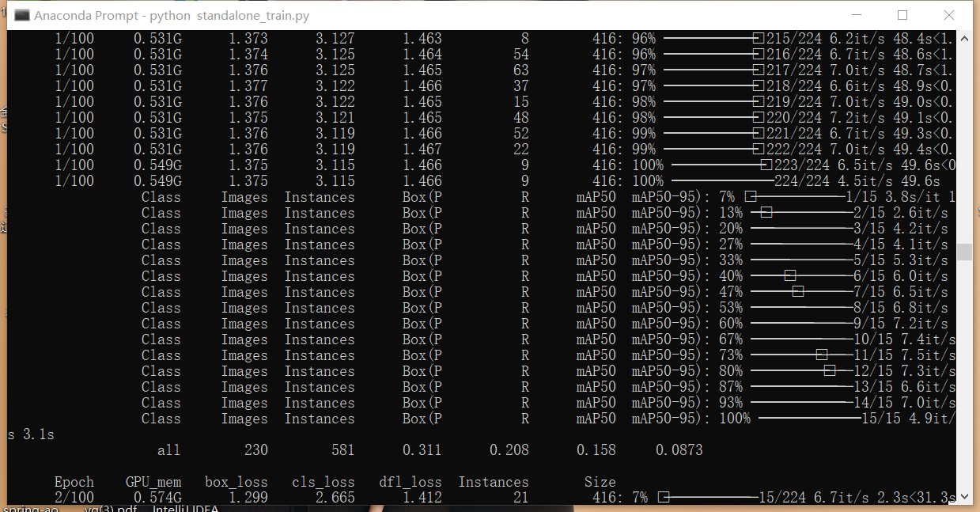Click the '3.127' cls loss value
The height and width of the screenshot is (512, 980).
[x=335, y=39]
